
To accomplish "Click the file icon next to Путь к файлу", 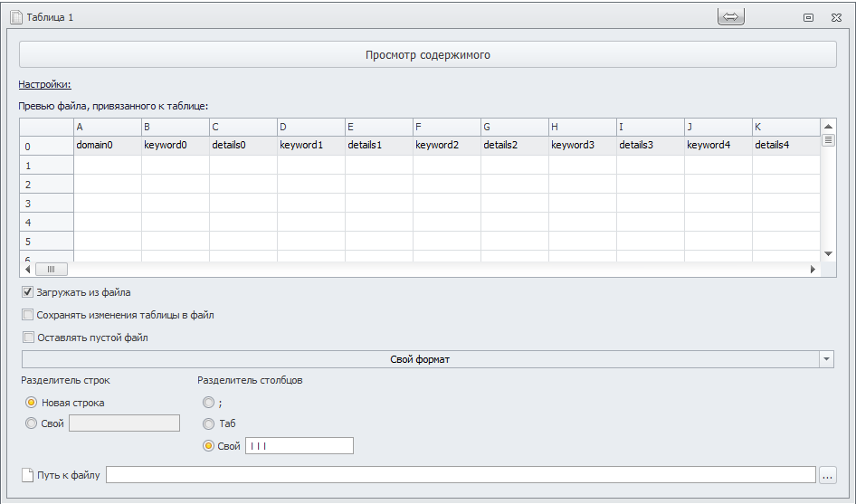I will (27, 475).
